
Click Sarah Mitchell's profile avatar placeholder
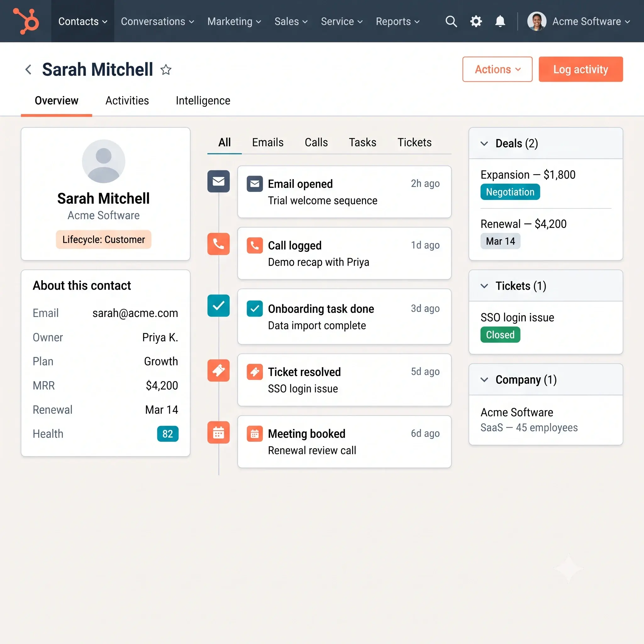tap(104, 161)
